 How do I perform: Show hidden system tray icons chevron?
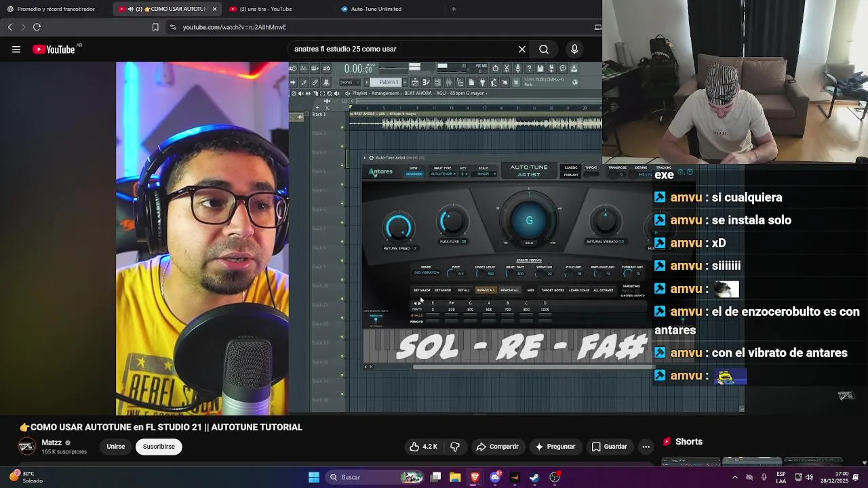click(x=735, y=477)
